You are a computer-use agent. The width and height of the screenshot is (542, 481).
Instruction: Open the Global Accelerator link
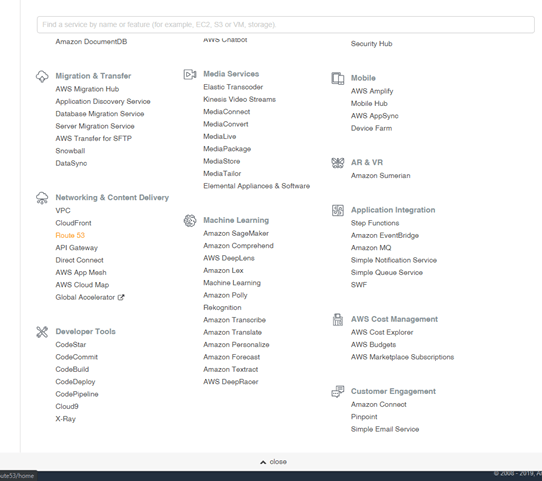(x=85, y=298)
